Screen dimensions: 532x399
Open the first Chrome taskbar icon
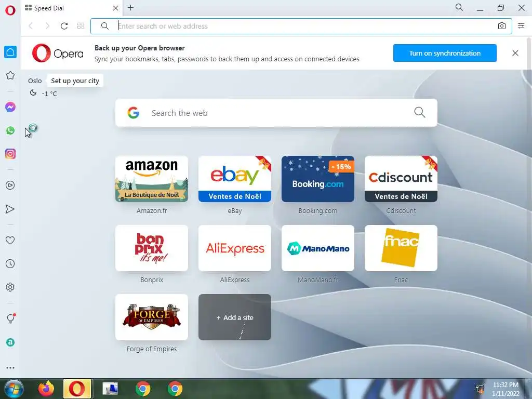coord(143,389)
